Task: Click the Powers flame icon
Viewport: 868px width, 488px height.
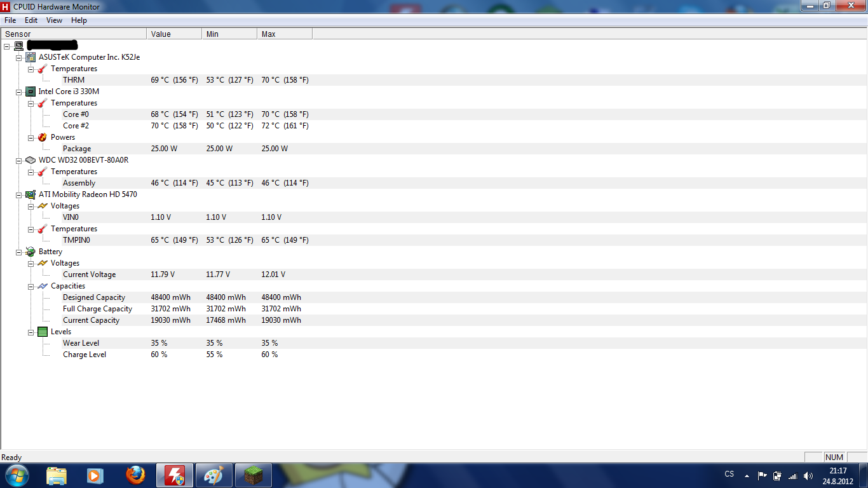Action: tap(43, 137)
